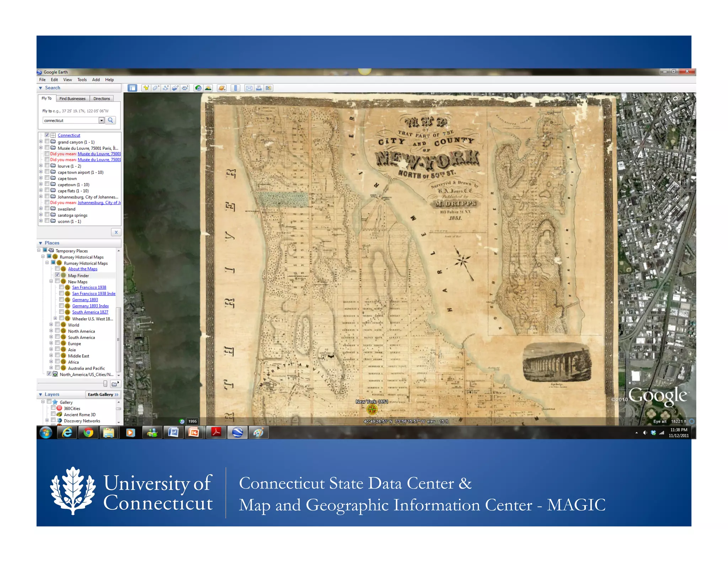Open the Fly To search history dropdown
Viewport: 728px width, 562px height.
coord(101,120)
